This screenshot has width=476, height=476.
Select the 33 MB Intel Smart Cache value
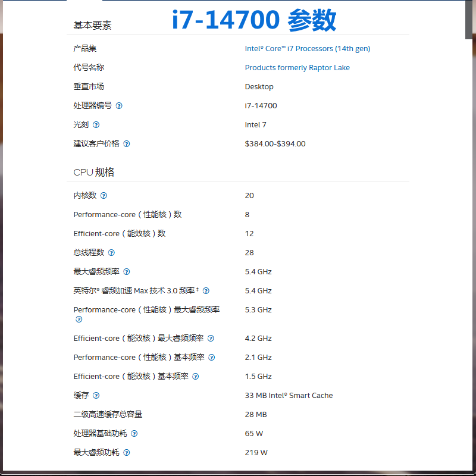(x=289, y=396)
